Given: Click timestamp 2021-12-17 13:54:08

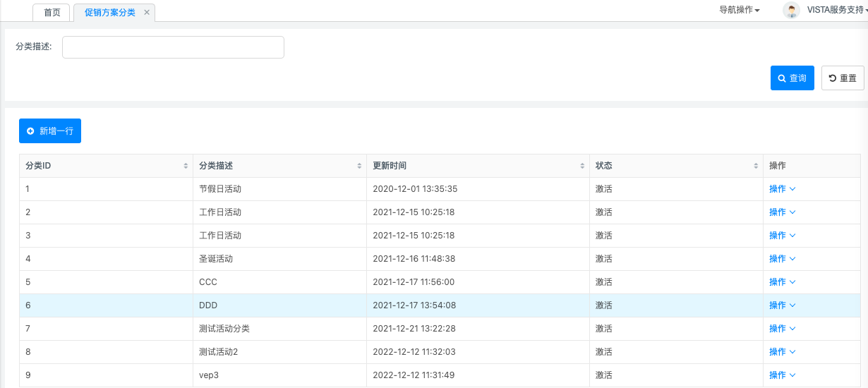Looking at the screenshot, I should click(414, 305).
